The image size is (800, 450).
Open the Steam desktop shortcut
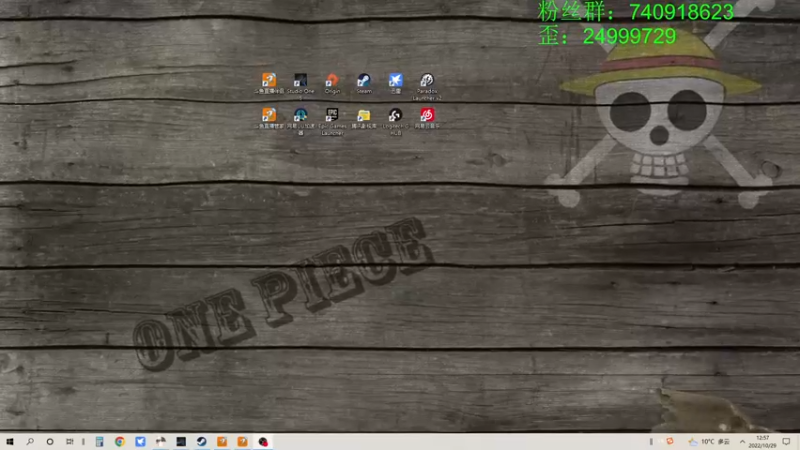(x=364, y=84)
